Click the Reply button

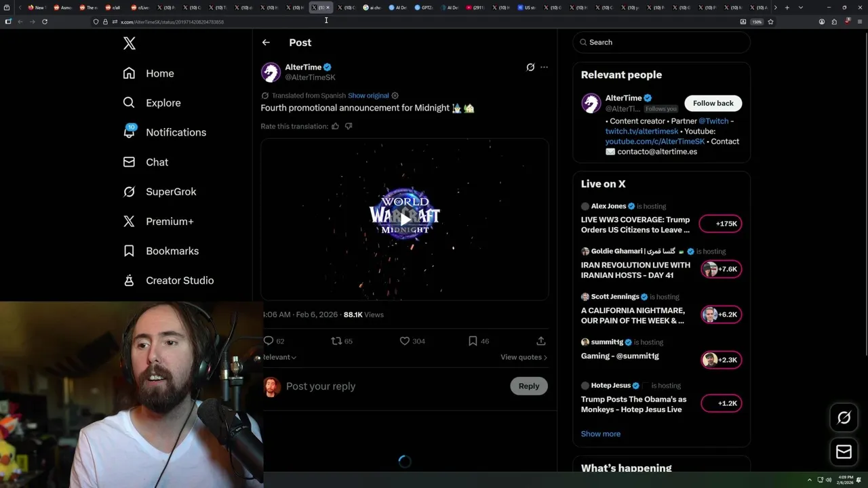529,386
